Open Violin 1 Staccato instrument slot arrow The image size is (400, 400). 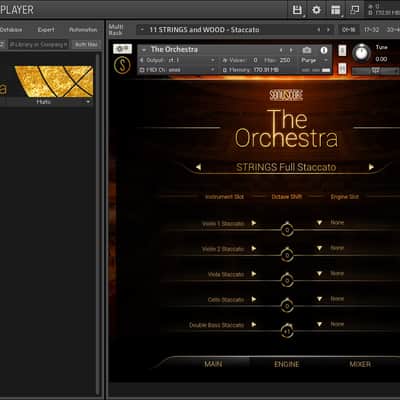tap(254, 223)
